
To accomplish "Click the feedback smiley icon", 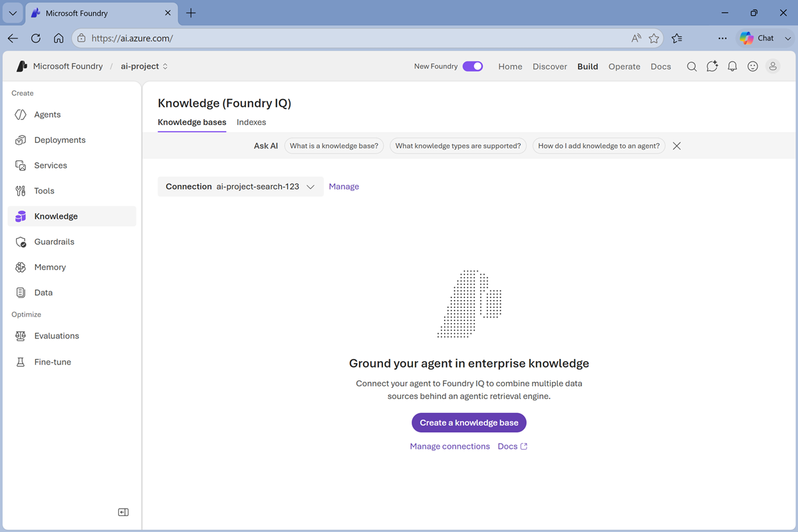I will point(753,66).
